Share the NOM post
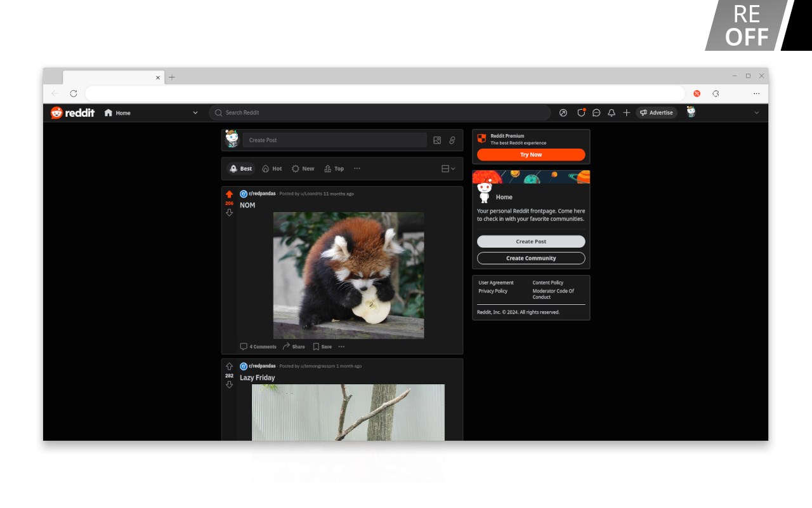 (294, 347)
